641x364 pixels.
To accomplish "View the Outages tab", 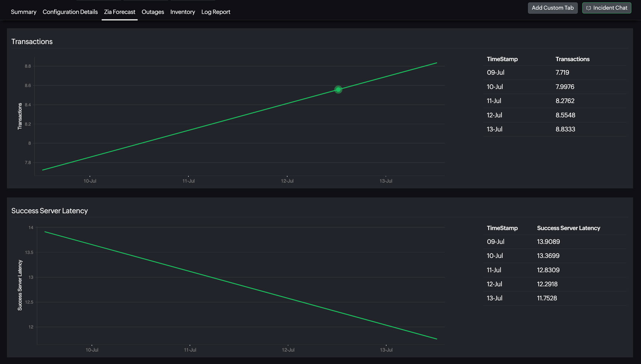I will click(153, 12).
